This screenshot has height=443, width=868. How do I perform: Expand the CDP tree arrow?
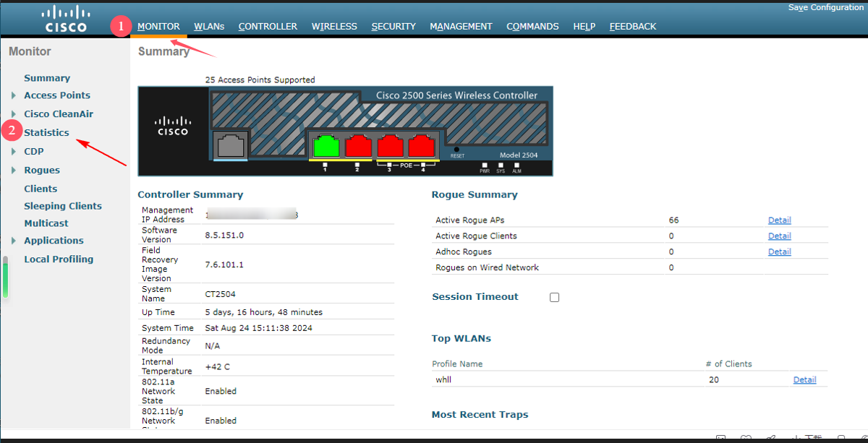pyautogui.click(x=14, y=152)
